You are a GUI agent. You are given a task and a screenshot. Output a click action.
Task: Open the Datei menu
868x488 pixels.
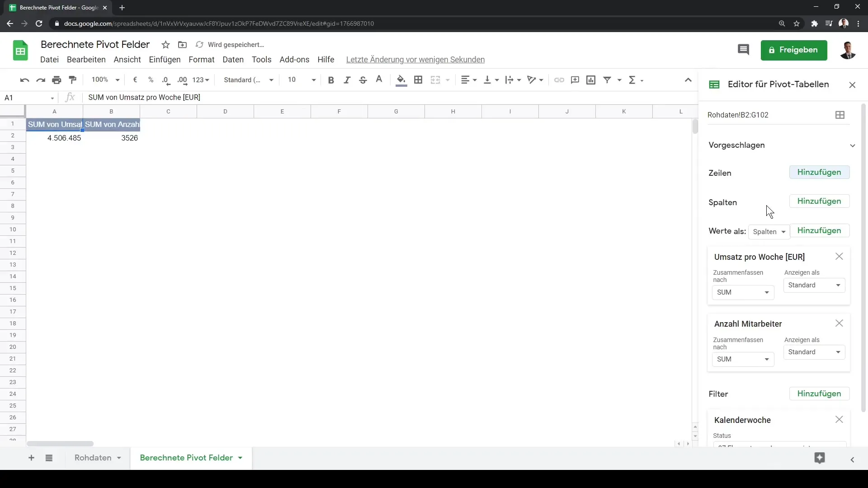click(50, 60)
